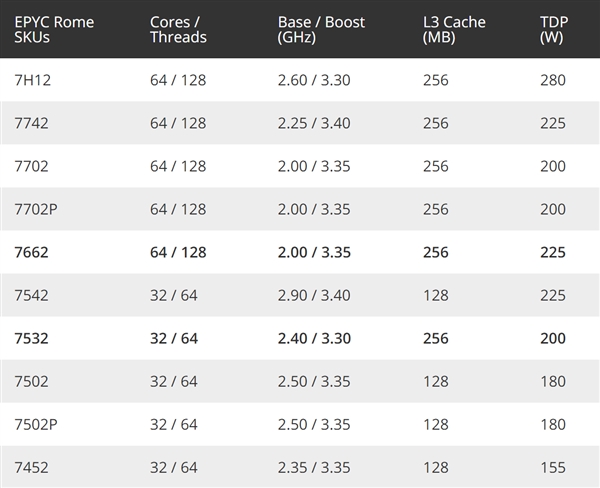Click the L3 Cache (MB) header
This screenshot has width=600, height=488.
tap(454, 30)
